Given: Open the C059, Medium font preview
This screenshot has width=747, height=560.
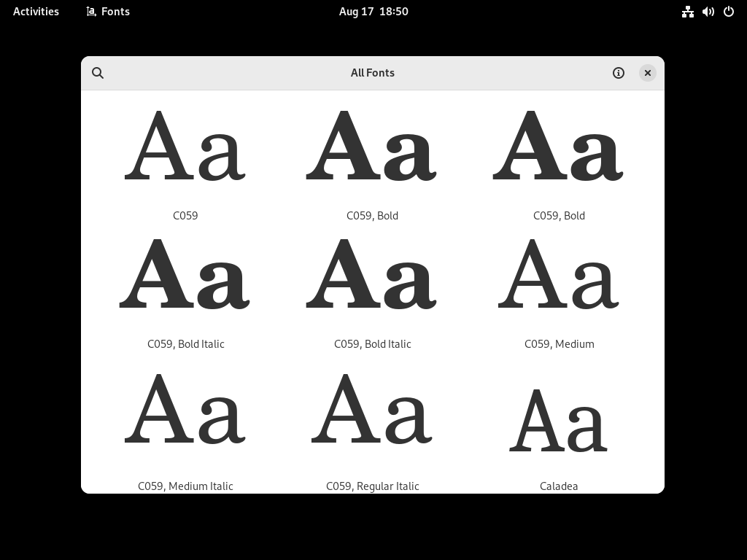Looking at the screenshot, I should pyautogui.click(x=559, y=274).
